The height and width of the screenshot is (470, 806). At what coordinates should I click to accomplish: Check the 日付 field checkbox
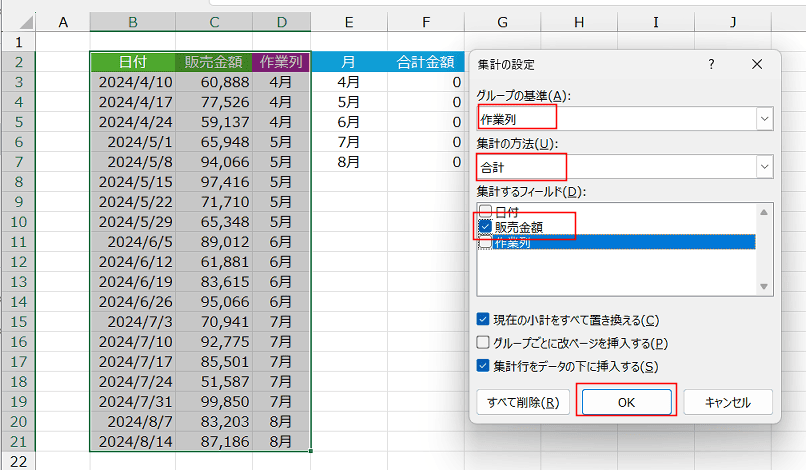click(485, 211)
